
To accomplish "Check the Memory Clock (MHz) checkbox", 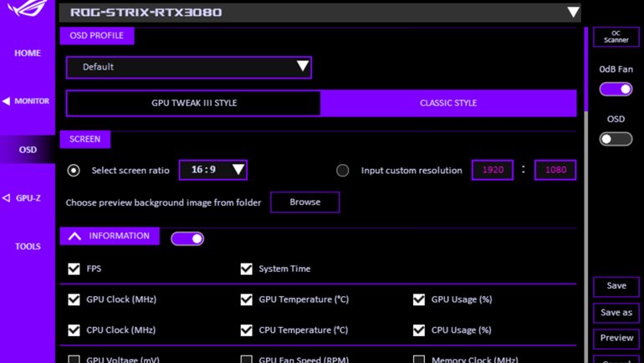I will [419, 360].
